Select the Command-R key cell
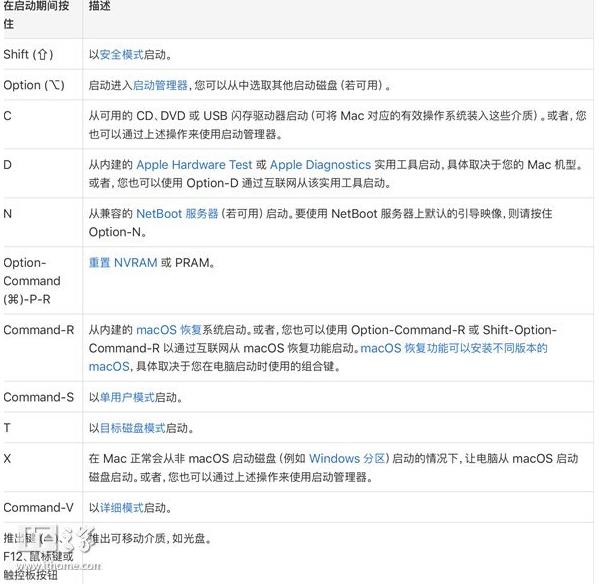 pyautogui.click(x=38, y=330)
